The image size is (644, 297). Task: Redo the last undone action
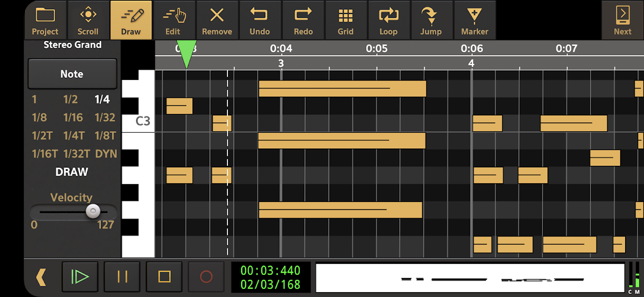tap(303, 20)
